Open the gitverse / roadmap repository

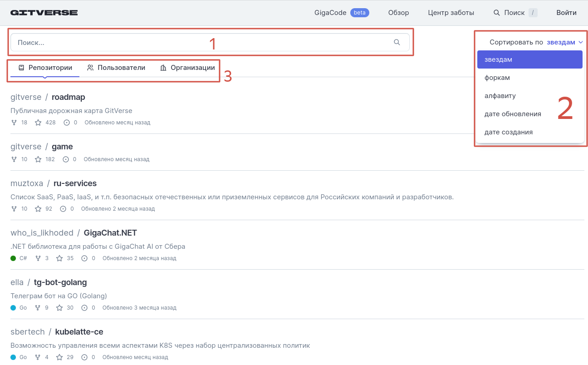69,97
